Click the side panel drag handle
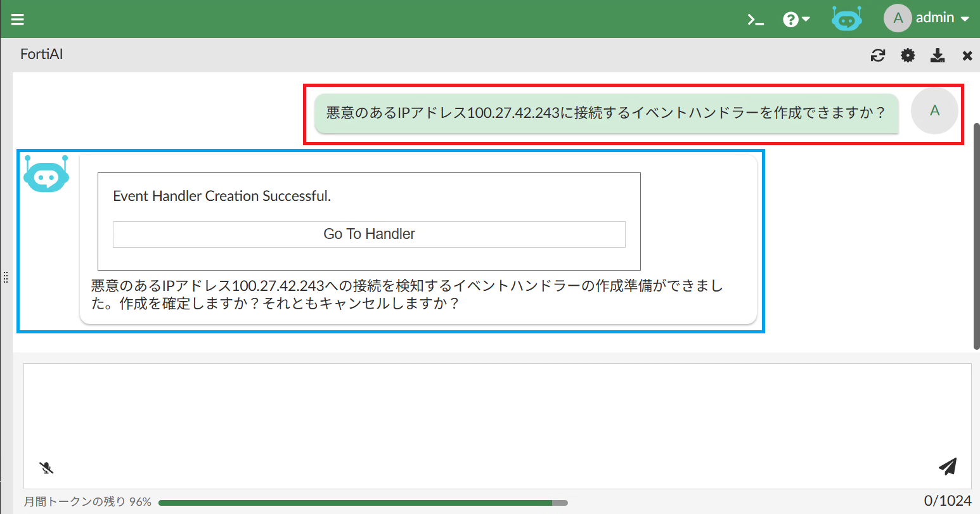The height and width of the screenshot is (514, 980). pos(6,277)
